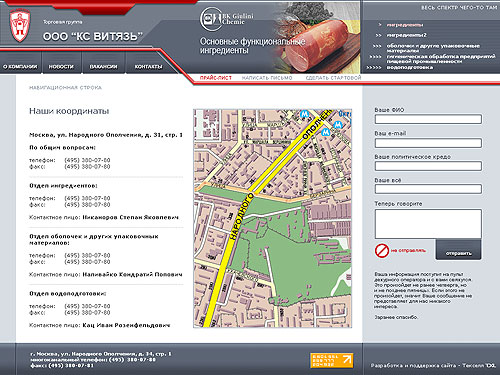The image size is (500, 375).
Task: Click the 'Теперь говорите' message textarea
Action: 428,224
